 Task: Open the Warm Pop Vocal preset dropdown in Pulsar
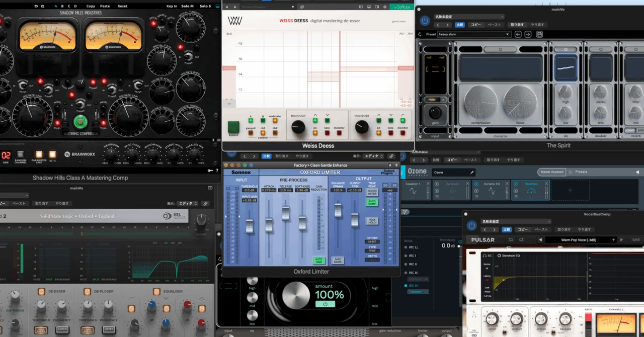[x=581, y=240]
